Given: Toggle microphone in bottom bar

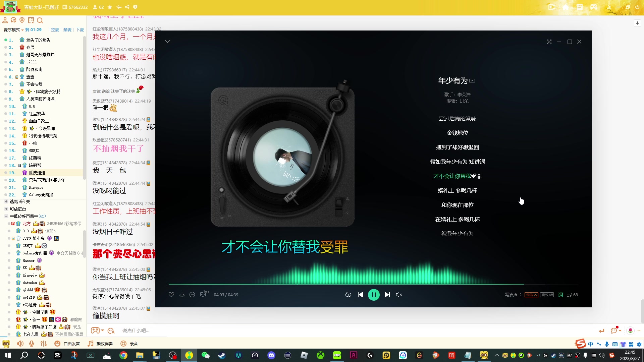Looking at the screenshot, I should click(32, 344).
